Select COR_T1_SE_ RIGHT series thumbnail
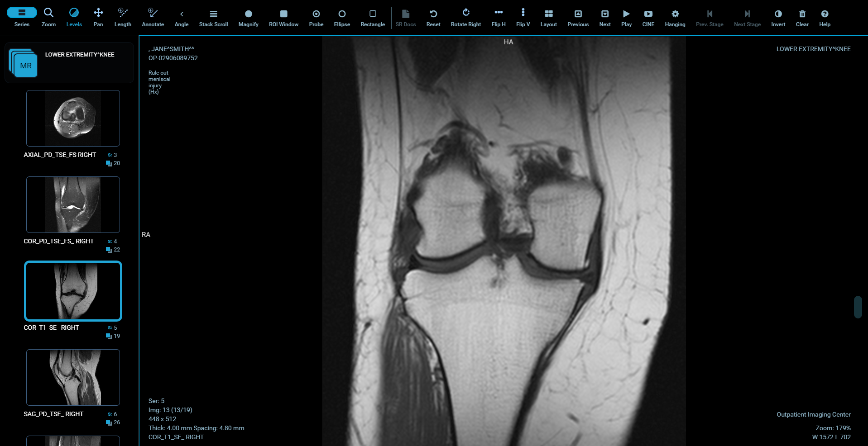This screenshot has width=868, height=446. pos(73,291)
